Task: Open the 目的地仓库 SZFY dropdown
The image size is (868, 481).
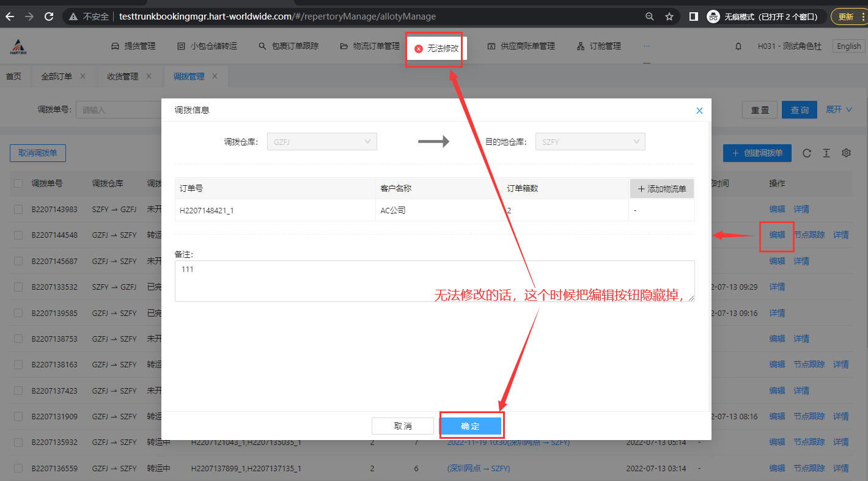Action: (590, 142)
